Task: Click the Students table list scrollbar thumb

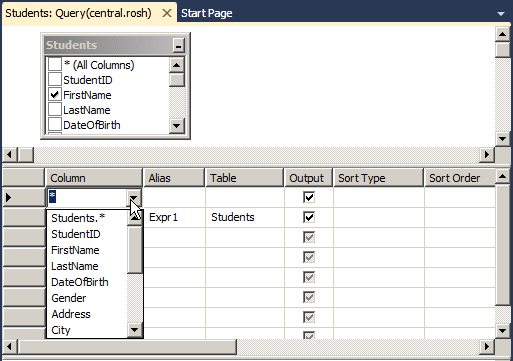Action: (x=176, y=80)
